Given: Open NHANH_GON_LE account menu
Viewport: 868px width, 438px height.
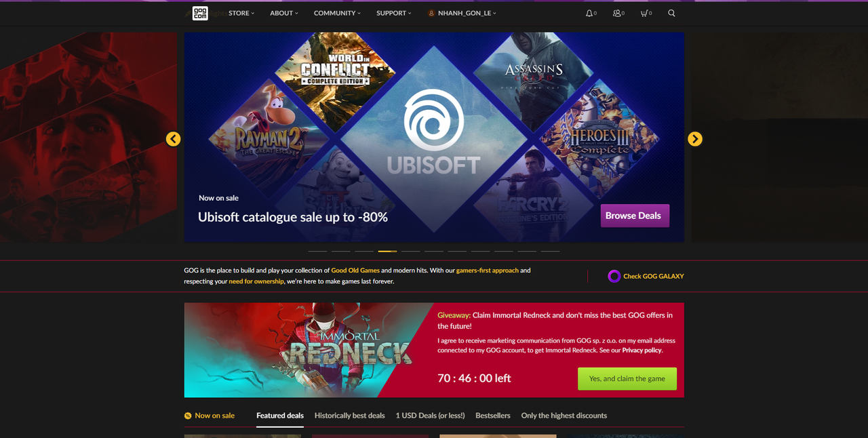Looking at the screenshot, I should (x=462, y=13).
